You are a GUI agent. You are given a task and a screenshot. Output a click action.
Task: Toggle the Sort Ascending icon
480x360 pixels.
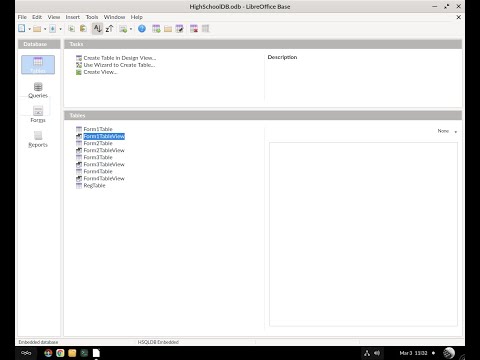click(x=97, y=29)
